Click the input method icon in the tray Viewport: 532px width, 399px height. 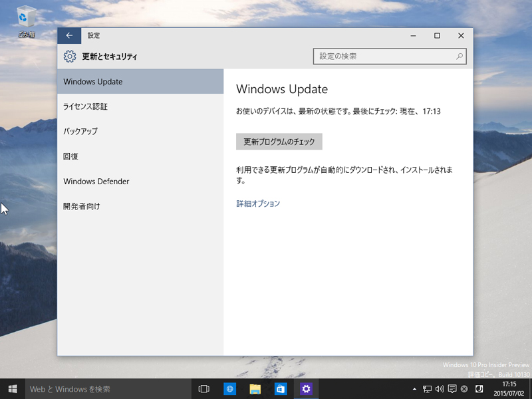coord(479,389)
